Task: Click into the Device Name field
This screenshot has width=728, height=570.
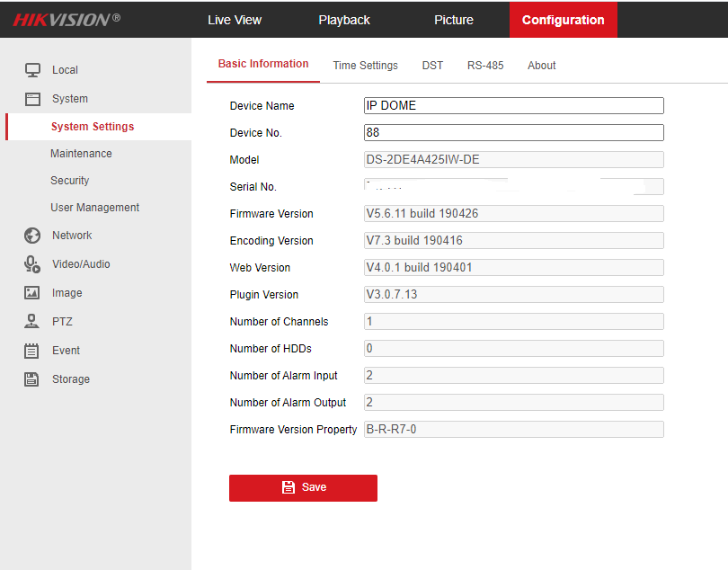Action: tap(513, 106)
